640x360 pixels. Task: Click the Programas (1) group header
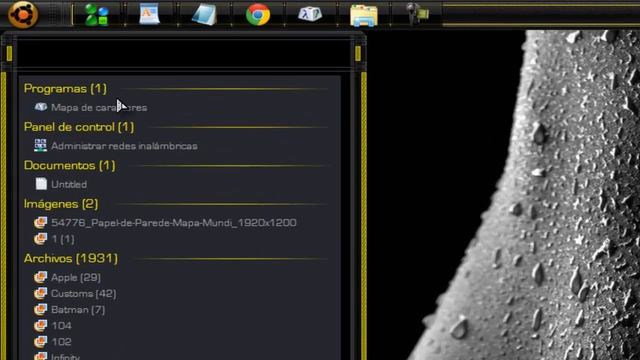(65, 89)
